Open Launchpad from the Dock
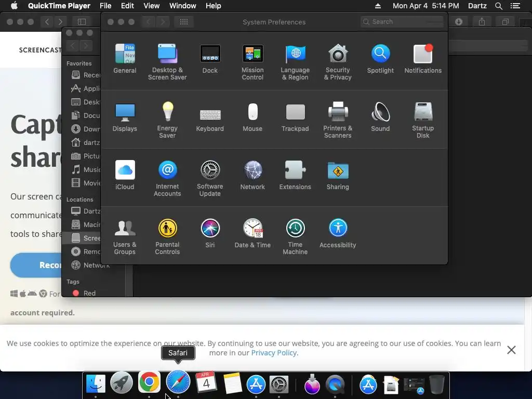Screen dimensions: 532x399 [122, 383]
